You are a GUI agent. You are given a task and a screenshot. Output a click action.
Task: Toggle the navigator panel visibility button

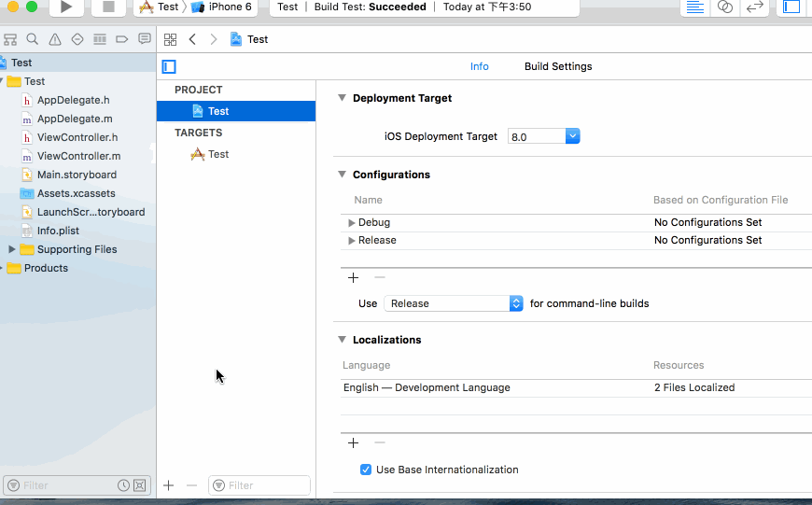791,7
